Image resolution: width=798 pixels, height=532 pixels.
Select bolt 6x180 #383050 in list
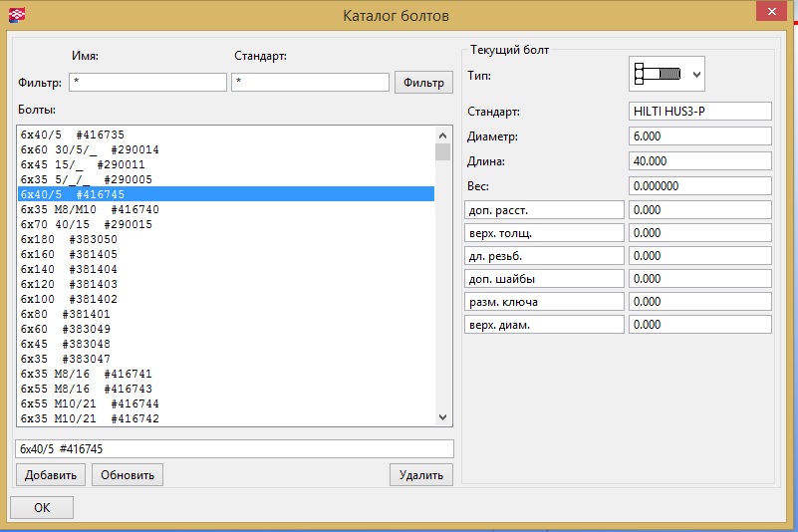click(x=69, y=240)
